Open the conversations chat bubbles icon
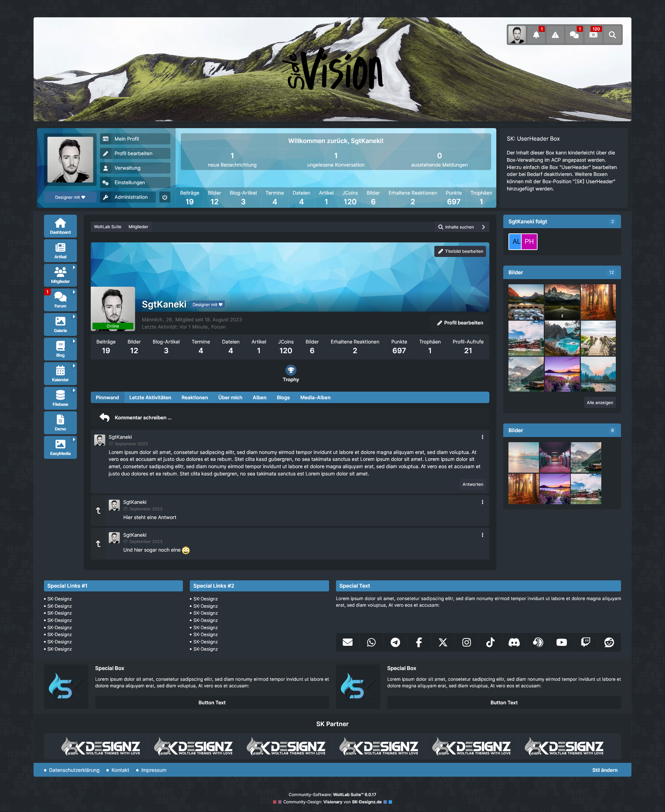This screenshot has height=812, width=665. coord(574,35)
